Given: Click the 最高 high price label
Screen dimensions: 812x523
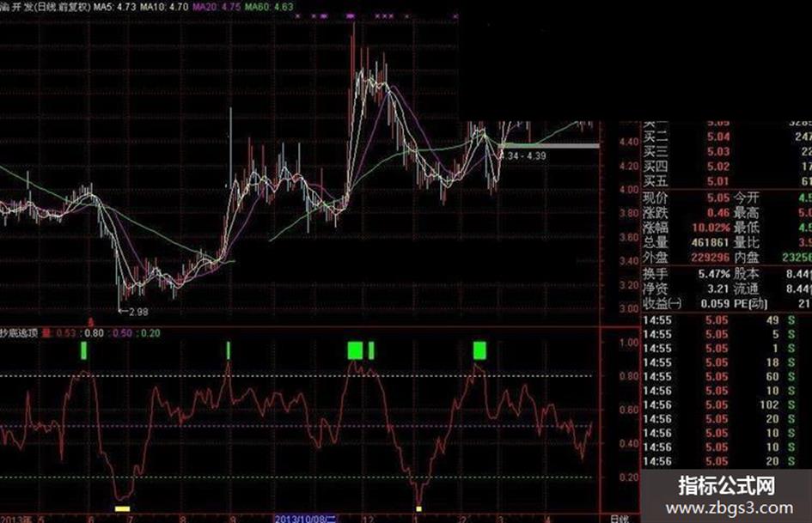Looking at the screenshot, I should pyautogui.click(x=746, y=213).
